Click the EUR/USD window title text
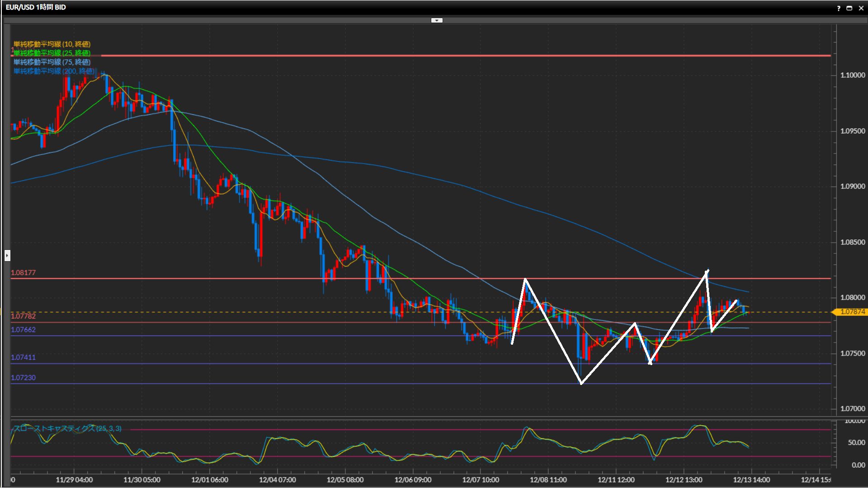 point(36,7)
